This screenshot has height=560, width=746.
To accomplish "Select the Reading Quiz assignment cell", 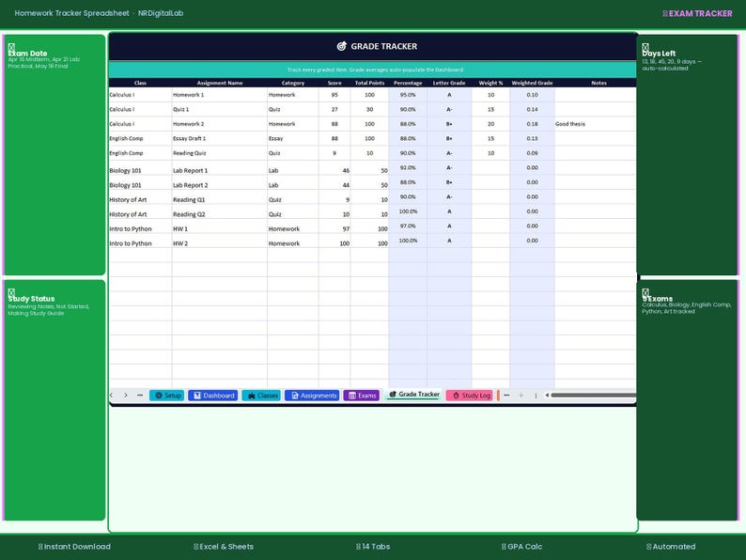I will tap(219, 153).
